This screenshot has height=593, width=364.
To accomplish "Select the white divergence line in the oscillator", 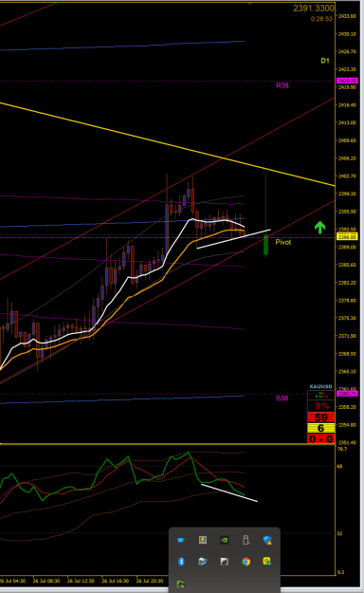I will click(x=229, y=492).
